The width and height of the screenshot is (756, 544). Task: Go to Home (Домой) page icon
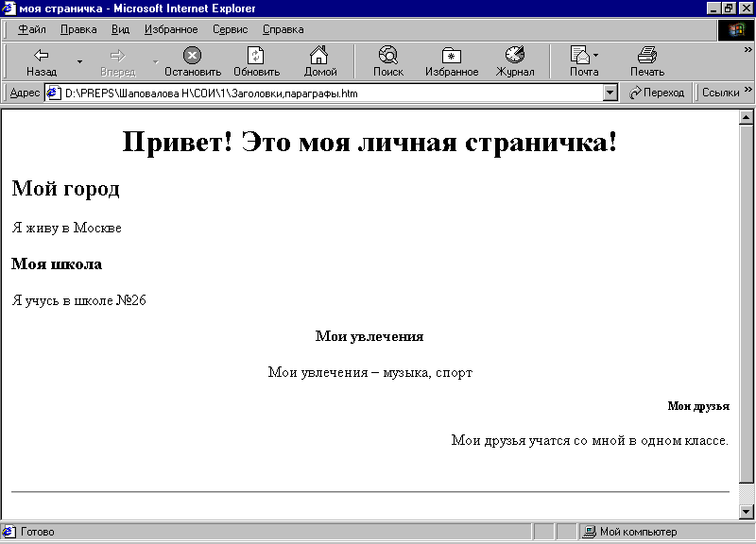coord(319,56)
